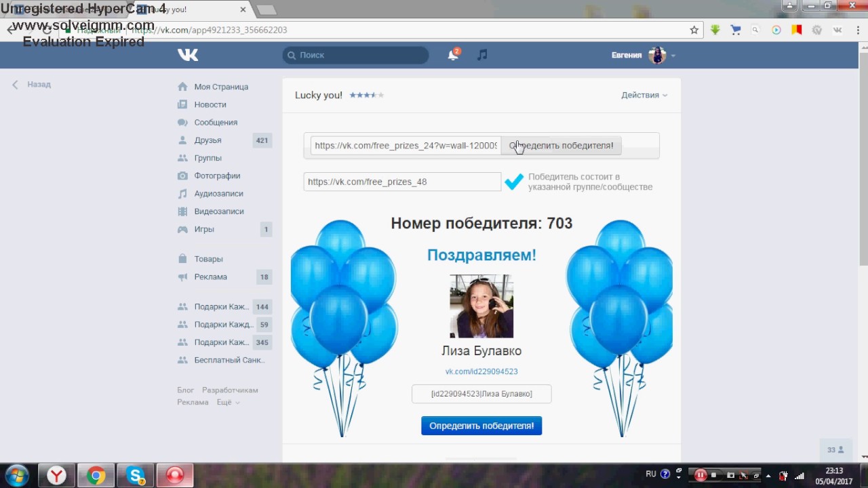Click the blue Определить победителя! button
The height and width of the screenshot is (488, 868).
coord(481,426)
